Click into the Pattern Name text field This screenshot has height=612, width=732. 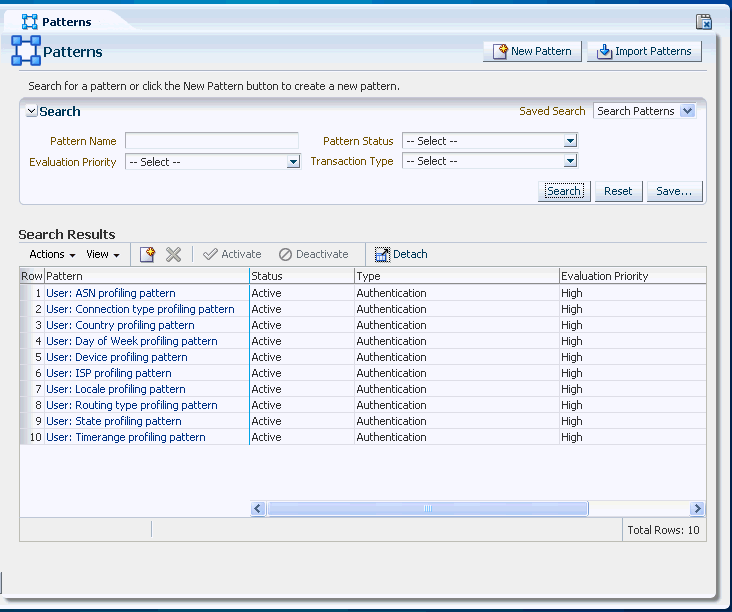[x=211, y=141]
